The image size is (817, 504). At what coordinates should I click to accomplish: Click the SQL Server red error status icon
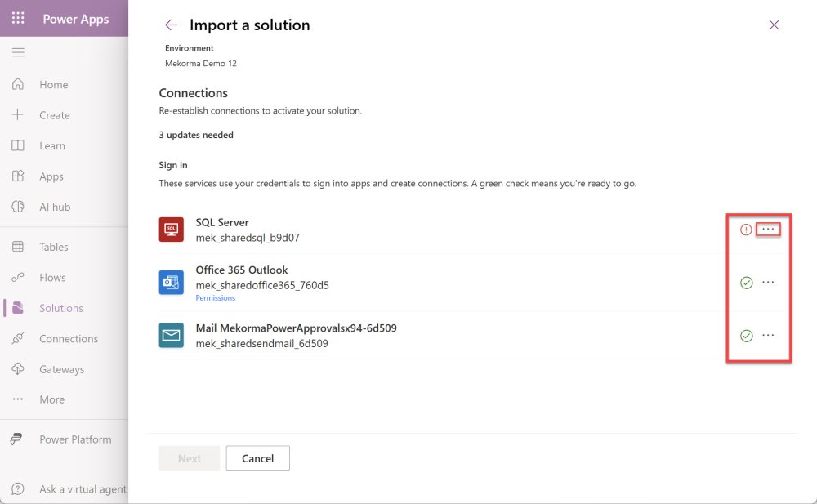[x=746, y=230]
